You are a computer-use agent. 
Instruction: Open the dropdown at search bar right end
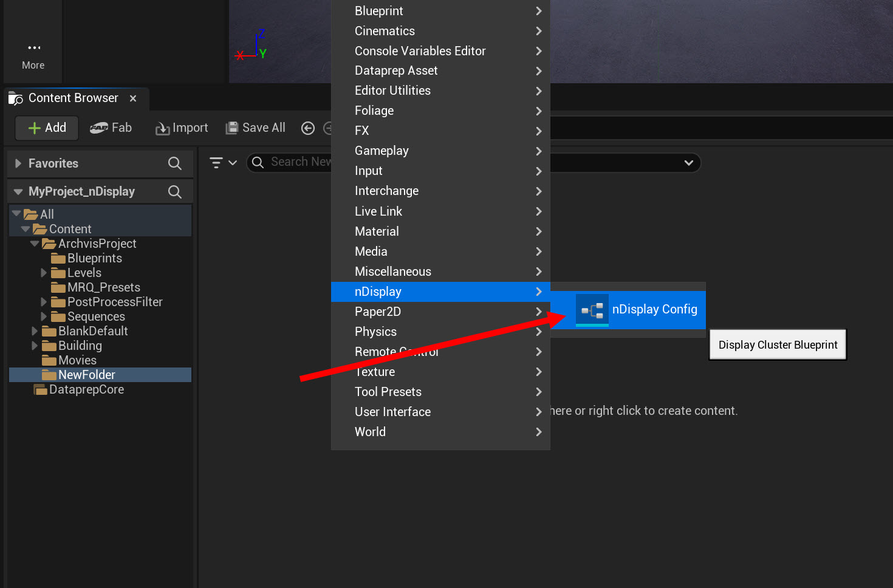pyautogui.click(x=688, y=163)
